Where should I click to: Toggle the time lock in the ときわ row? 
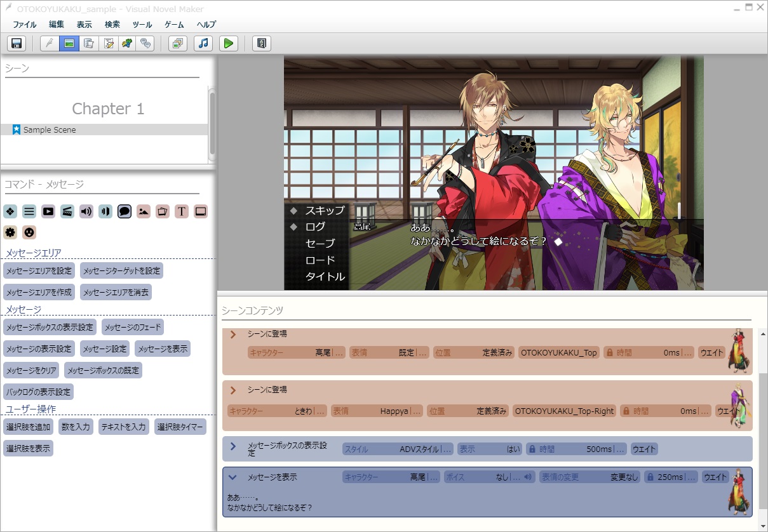626,411
